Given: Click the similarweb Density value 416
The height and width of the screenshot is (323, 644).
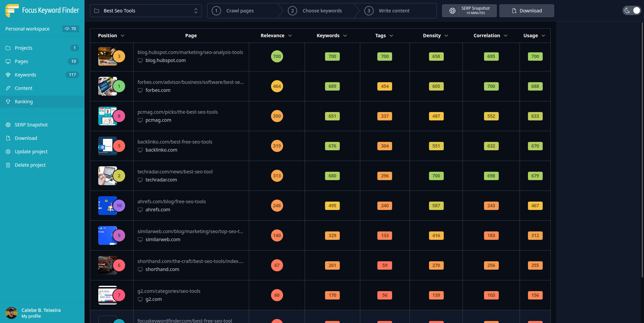Looking at the screenshot, I should pos(436,235).
